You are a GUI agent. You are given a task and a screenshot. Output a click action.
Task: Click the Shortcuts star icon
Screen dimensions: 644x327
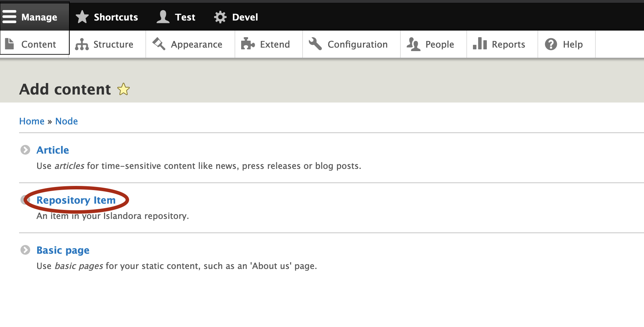coord(82,17)
